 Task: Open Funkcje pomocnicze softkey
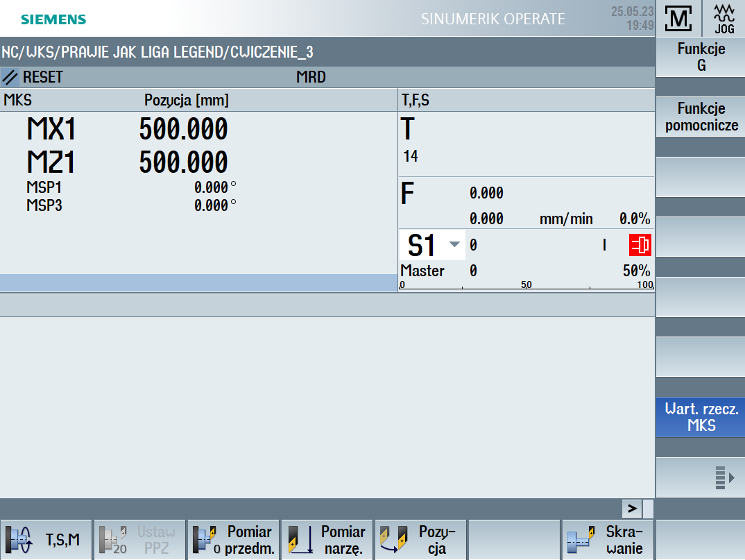click(x=701, y=117)
